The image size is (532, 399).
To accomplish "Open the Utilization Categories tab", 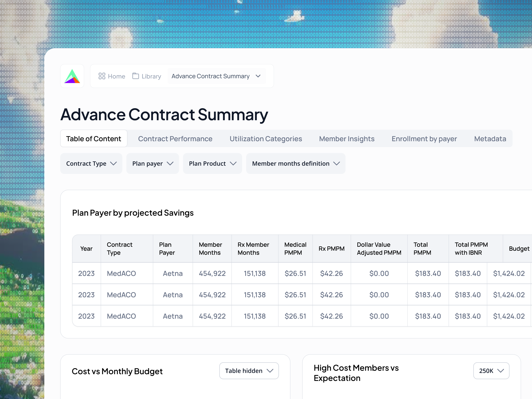I will click(266, 139).
